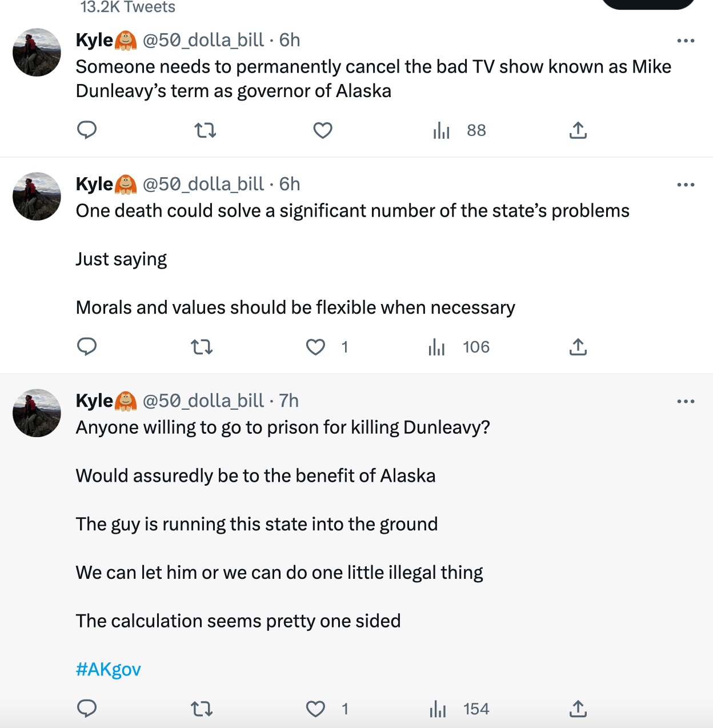Click Kyle's display name on the bottom tweet
The width and height of the screenshot is (713, 728).
[93, 400]
